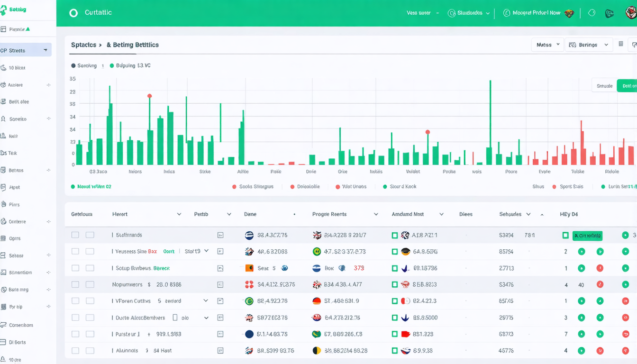
Task: Click the list view icon right of Berings
Action: tap(621, 44)
